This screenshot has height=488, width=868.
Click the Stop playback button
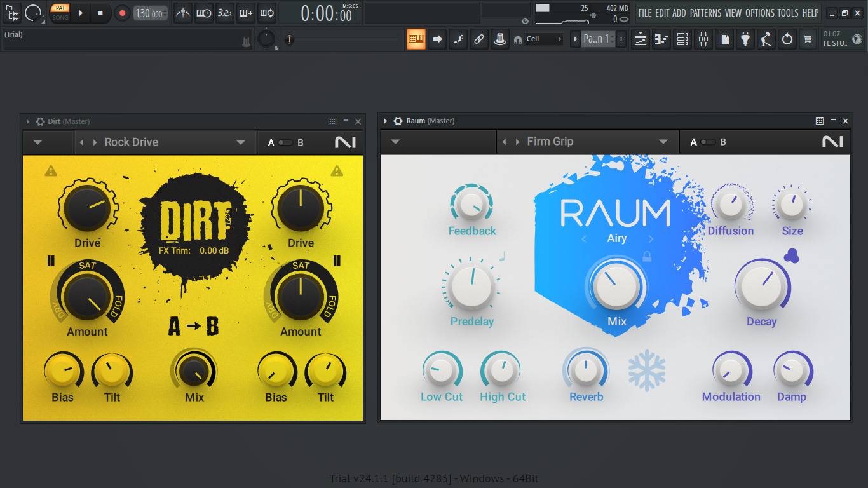point(100,13)
